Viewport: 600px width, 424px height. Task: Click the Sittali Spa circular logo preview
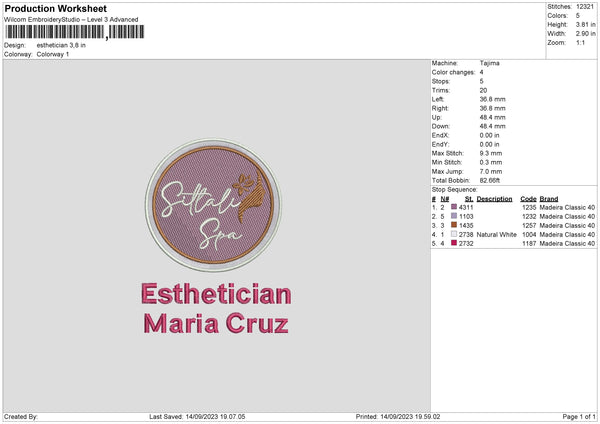[x=213, y=205]
